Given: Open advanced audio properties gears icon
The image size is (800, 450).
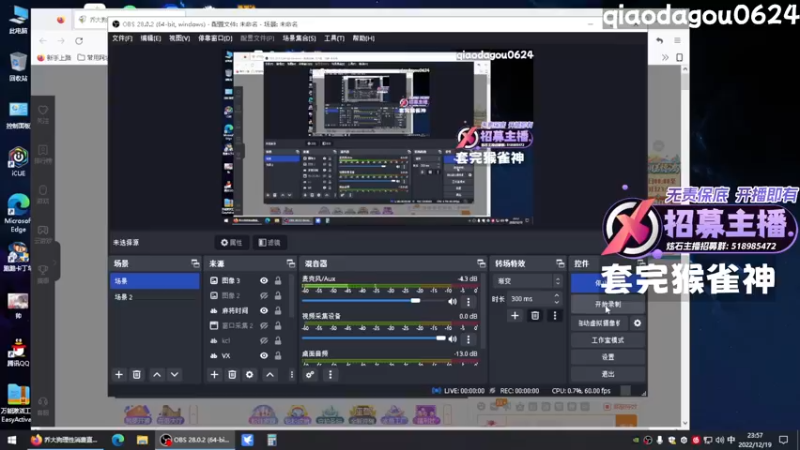Looking at the screenshot, I should [x=310, y=374].
